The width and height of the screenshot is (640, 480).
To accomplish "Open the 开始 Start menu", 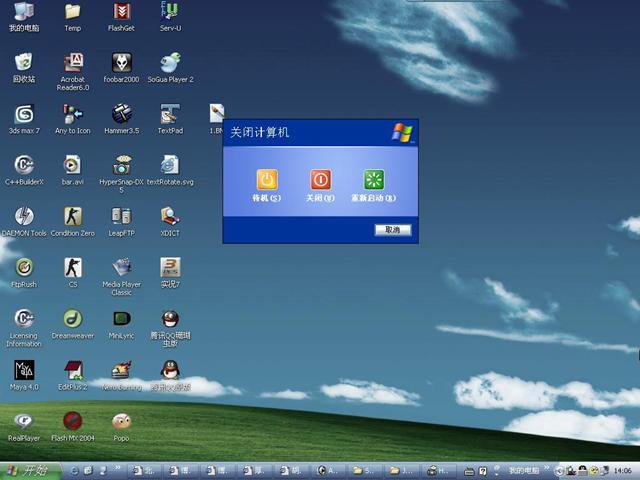I will point(30,471).
